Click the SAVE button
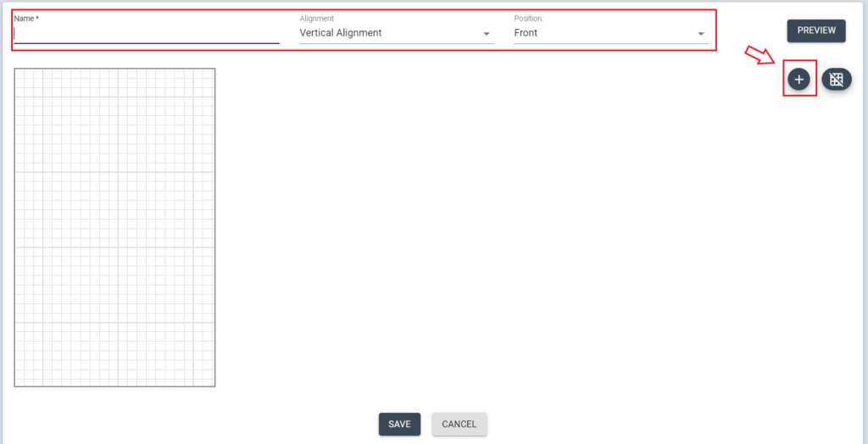Viewport: 868px width, 444px height. tap(399, 425)
